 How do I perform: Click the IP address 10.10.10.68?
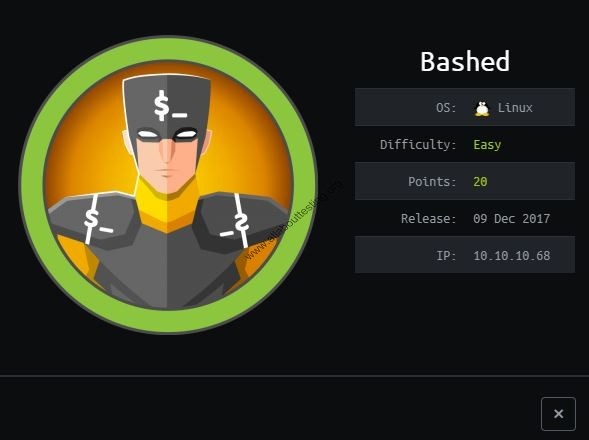pos(512,256)
